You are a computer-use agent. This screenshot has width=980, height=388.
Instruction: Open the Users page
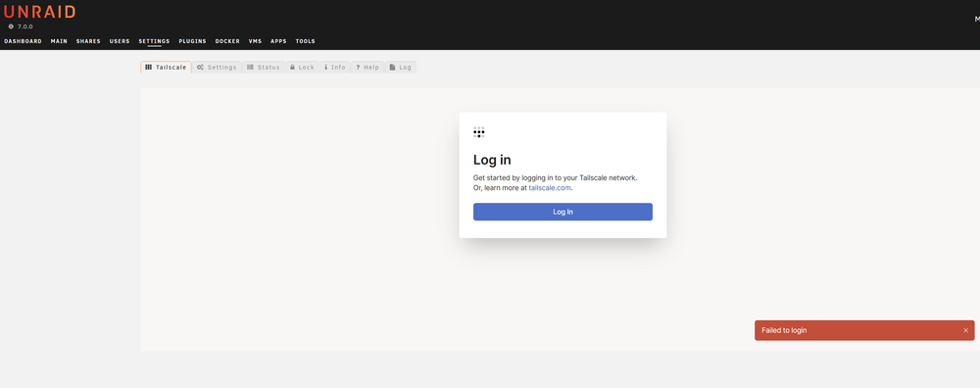pos(120,41)
